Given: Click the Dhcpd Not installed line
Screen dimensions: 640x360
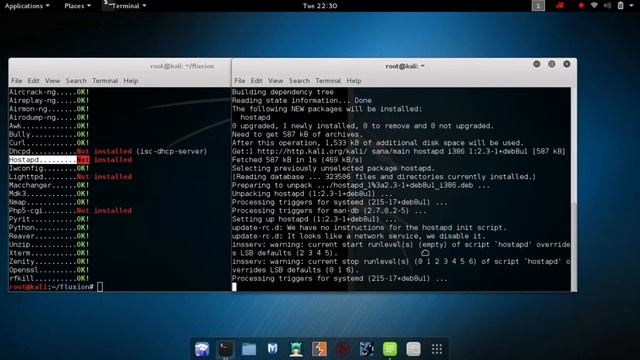Looking at the screenshot, I should coord(108,151).
